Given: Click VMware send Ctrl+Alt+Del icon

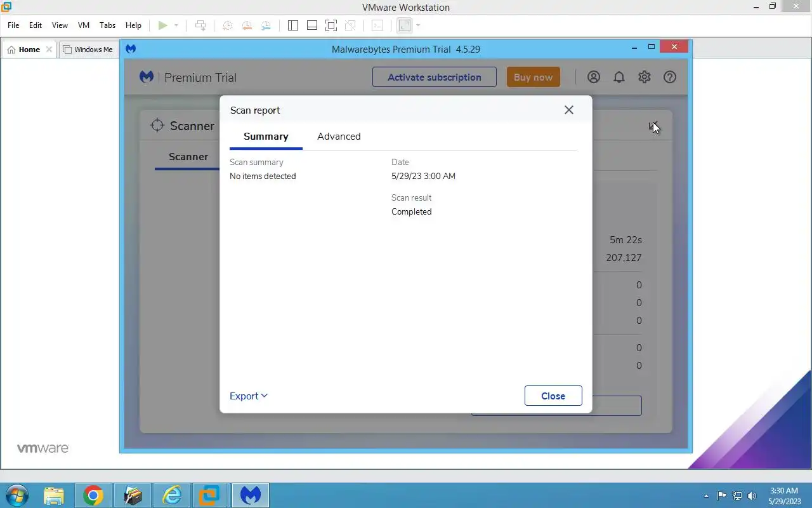Looking at the screenshot, I should coord(200,25).
